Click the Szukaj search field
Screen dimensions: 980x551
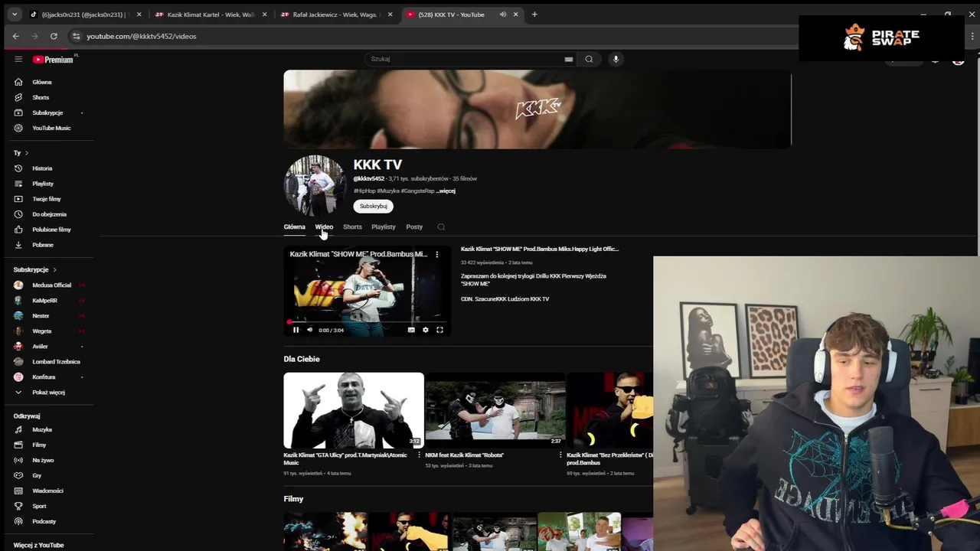470,59
